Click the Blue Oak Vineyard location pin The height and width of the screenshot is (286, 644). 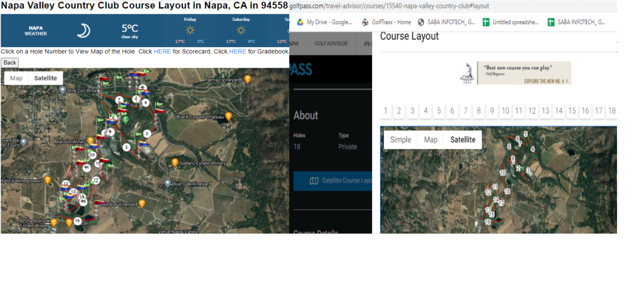167,183
